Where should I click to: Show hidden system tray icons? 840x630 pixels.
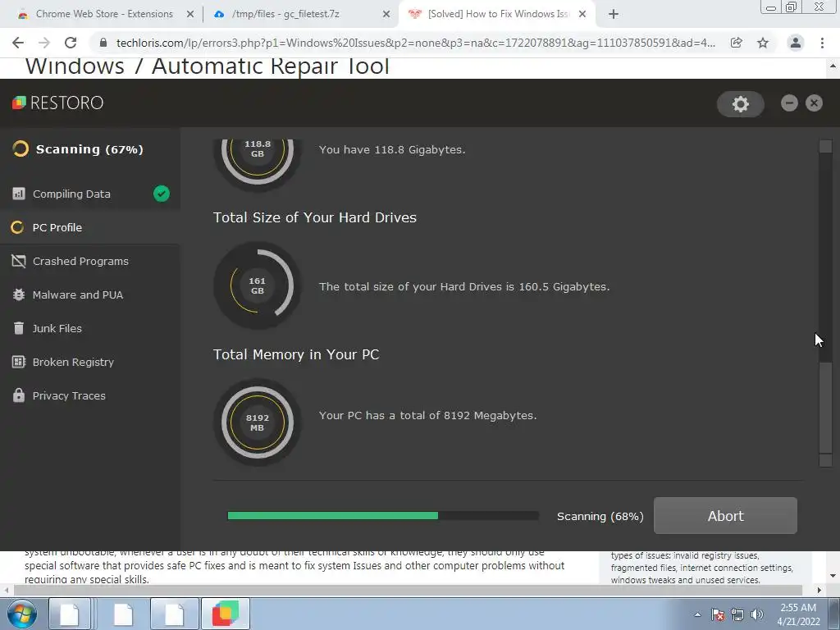[697, 614]
